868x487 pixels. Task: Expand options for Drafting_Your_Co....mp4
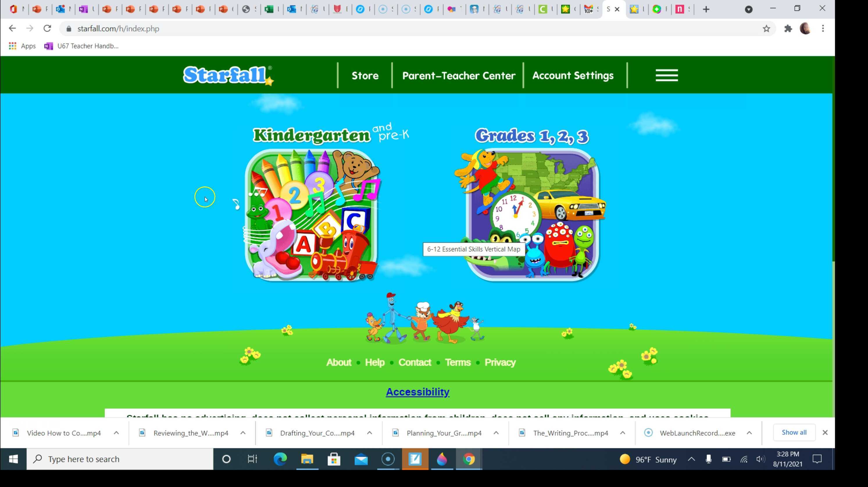click(369, 433)
